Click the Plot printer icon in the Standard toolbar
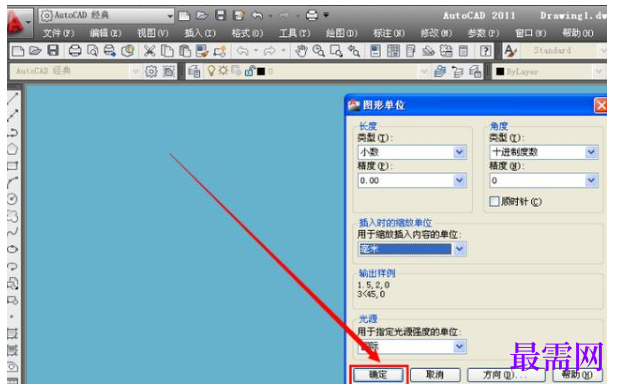This screenshot has height=388, width=622. pos(75,51)
